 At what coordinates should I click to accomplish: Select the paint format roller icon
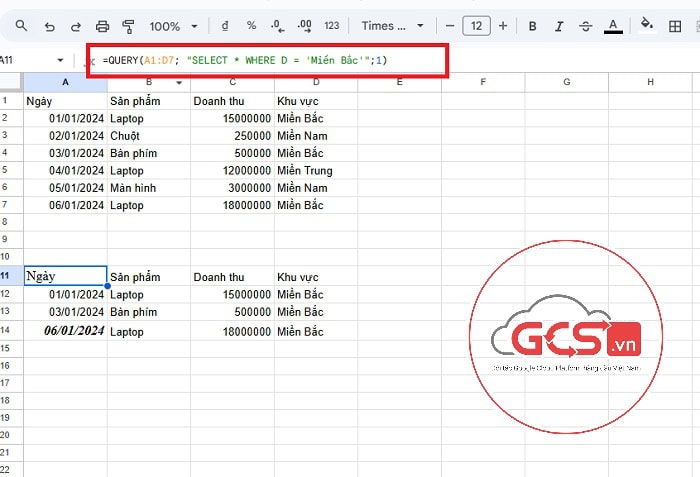pyautogui.click(x=128, y=26)
